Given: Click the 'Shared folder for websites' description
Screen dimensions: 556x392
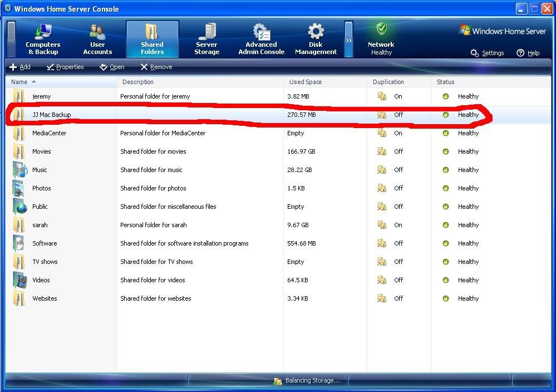Looking at the screenshot, I should tap(156, 298).
